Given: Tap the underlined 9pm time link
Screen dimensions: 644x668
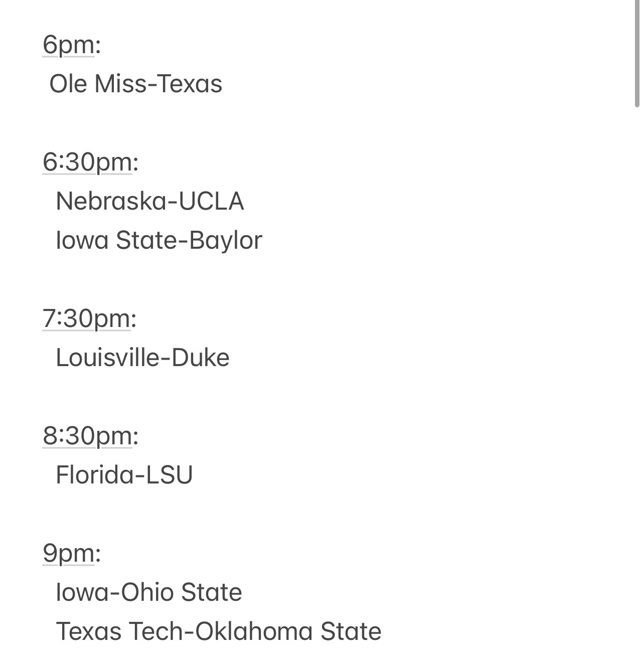Looking at the screenshot, I should pos(68,553).
